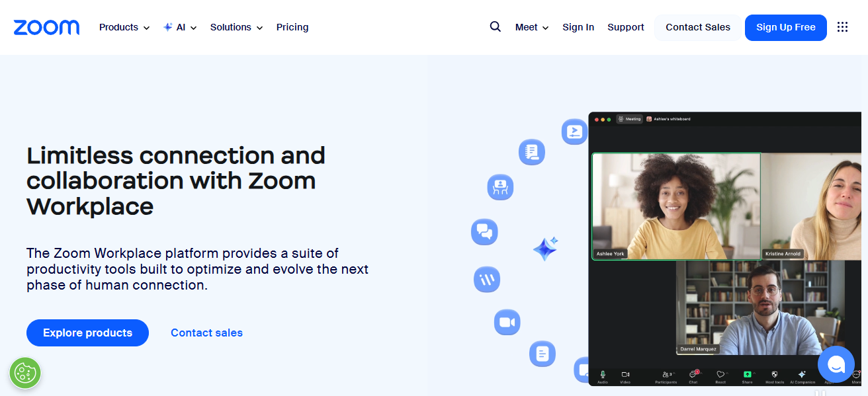Click the More ellipsis icon in meeting toolbar

click(856, 374)
